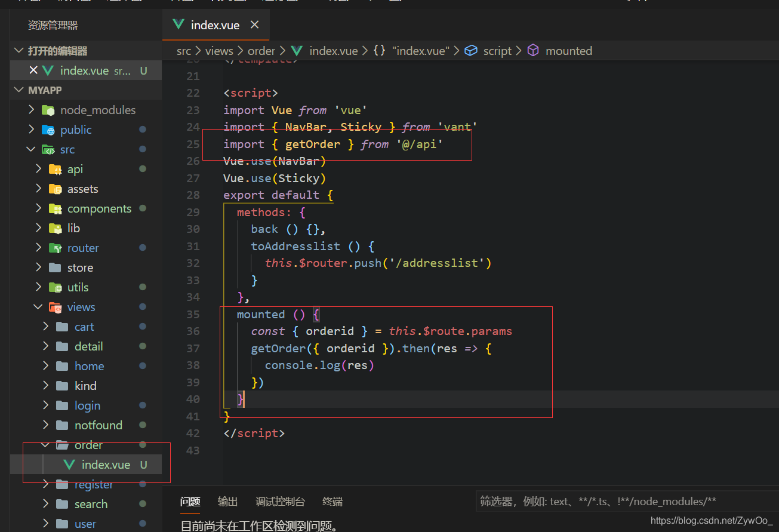This screenshot has width=779, height=532.
Task: Collapse the 打开的编辑器 section
Action: pyautogui.click(x=20, y=51)
